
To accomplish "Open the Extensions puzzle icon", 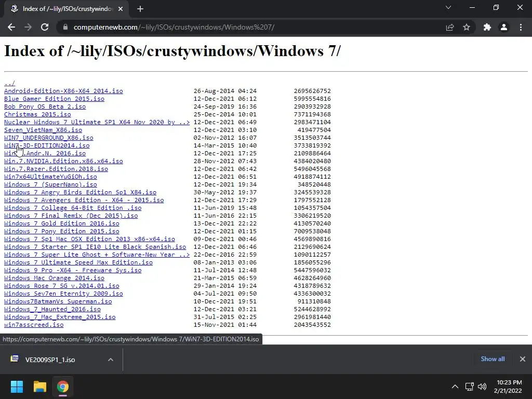I will [487, 27].
